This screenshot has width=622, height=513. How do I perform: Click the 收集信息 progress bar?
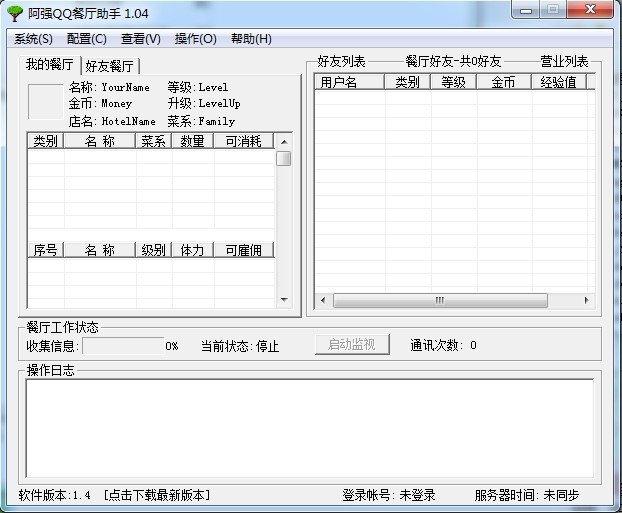coord(122,346)
